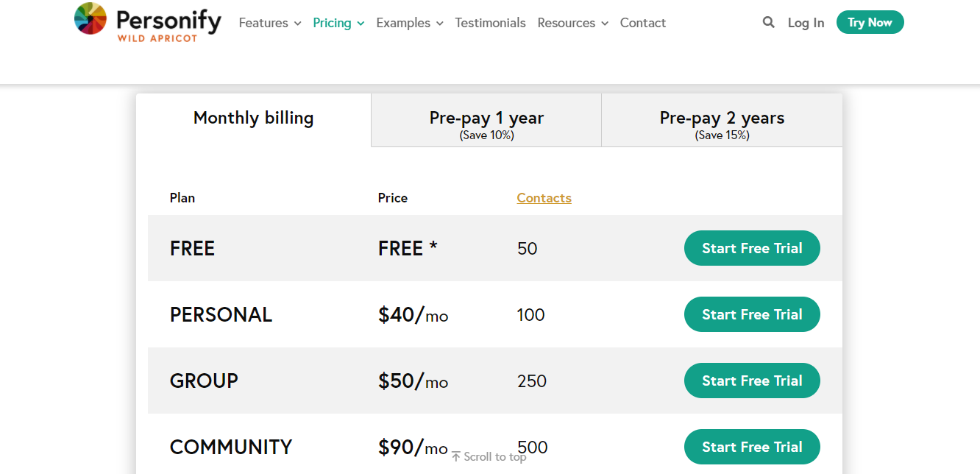Click the Contacts column link

point(544,198)
